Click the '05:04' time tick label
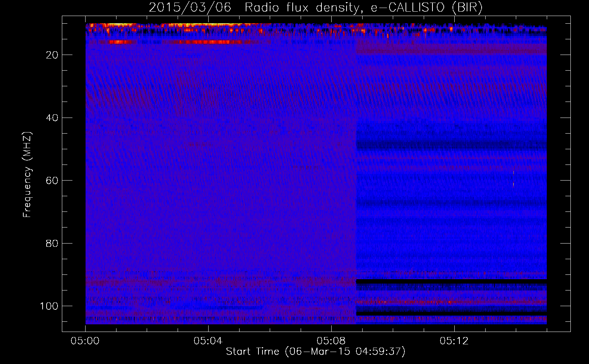589x364 pixels. tap(208, 341)
